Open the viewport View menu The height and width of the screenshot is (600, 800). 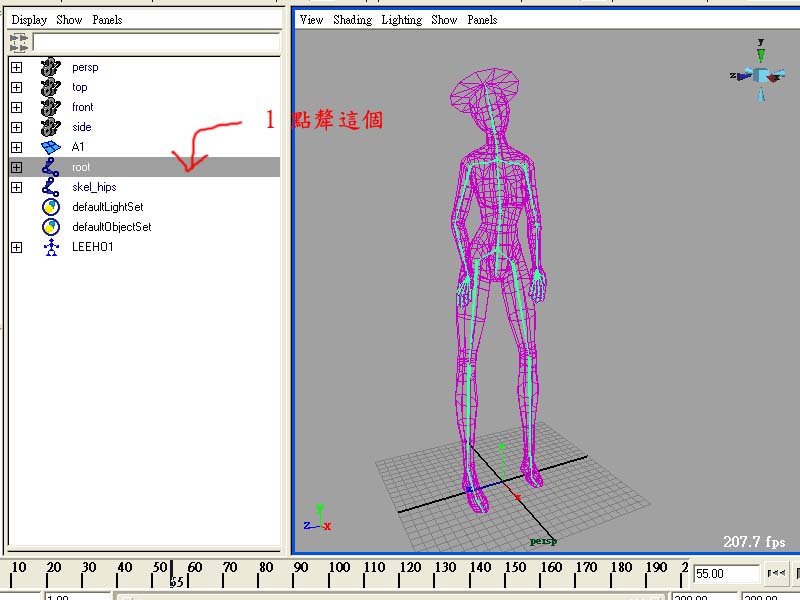pyautogui.click(x=311, y=20)
